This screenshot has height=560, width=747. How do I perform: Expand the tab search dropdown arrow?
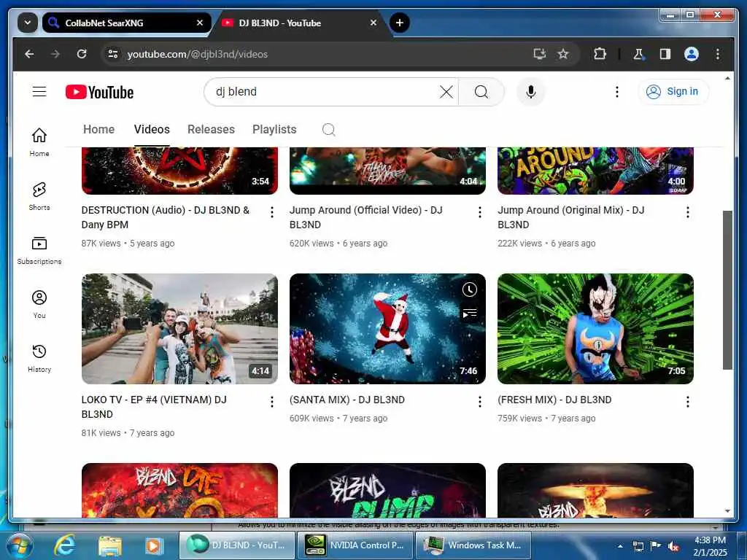point(28,23)
